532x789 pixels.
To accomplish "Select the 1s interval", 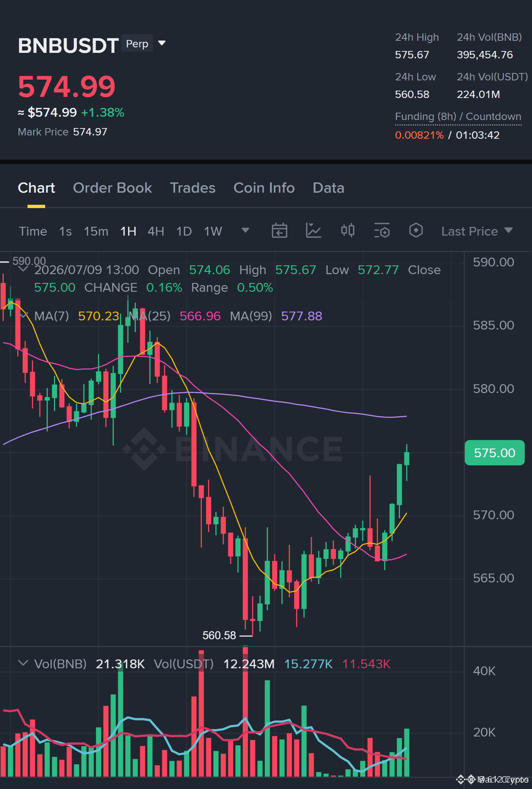I will (66, 231).
